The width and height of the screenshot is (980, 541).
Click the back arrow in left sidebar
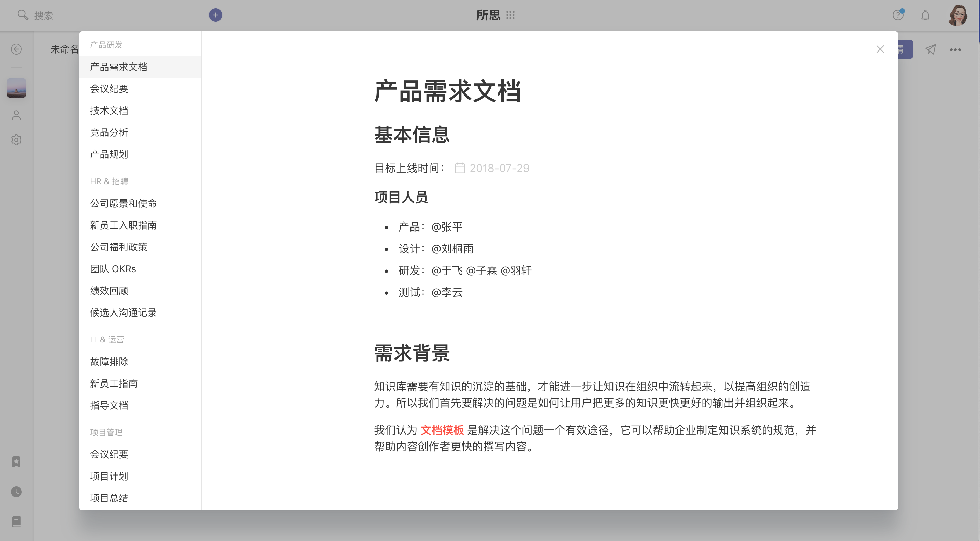click(16, 49)
